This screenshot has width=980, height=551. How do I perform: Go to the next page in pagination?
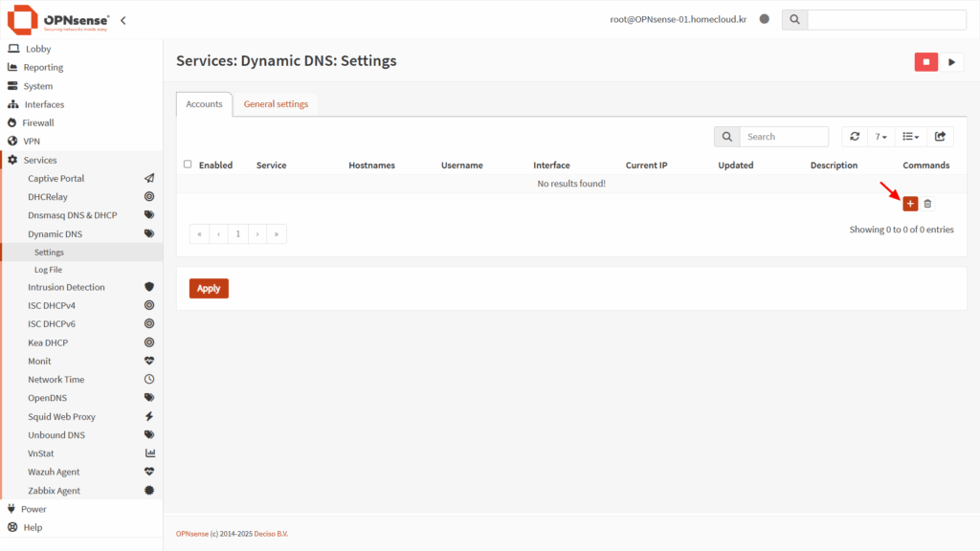click(x=257, y=233)
